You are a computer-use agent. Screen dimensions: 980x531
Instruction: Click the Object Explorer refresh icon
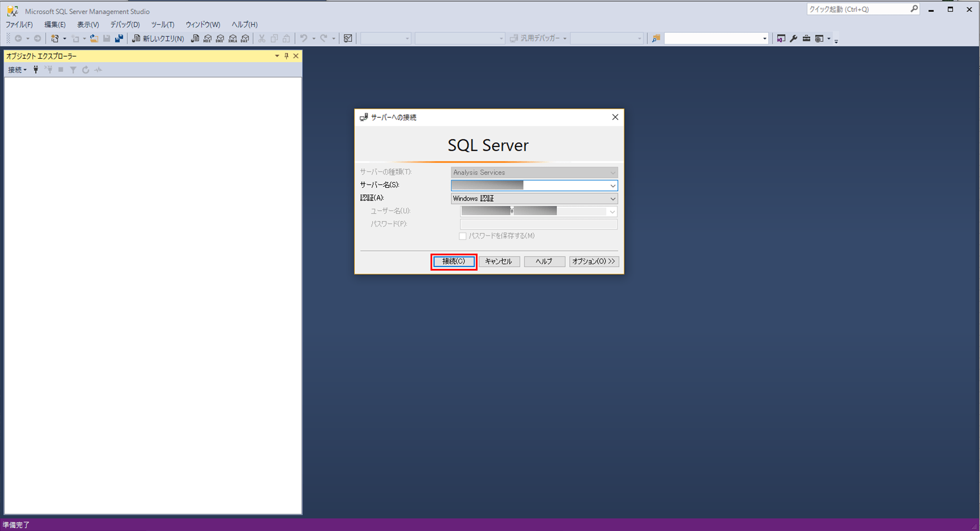point(86,70)
